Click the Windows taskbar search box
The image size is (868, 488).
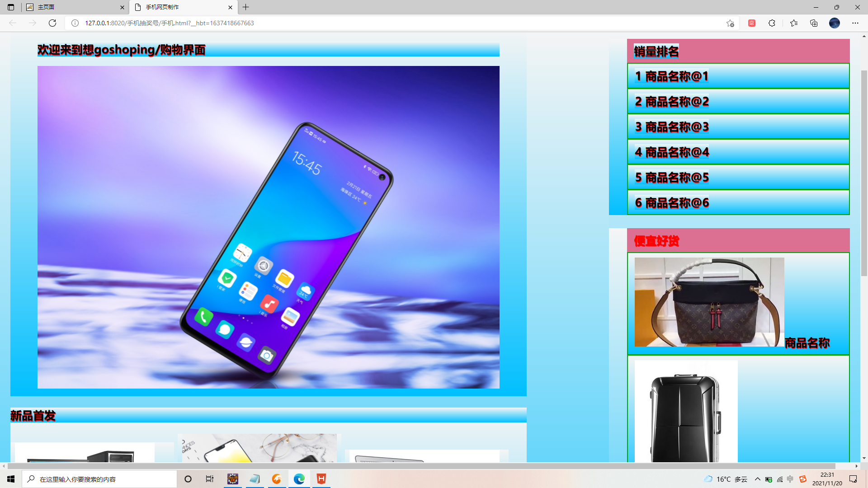(99, 479)
